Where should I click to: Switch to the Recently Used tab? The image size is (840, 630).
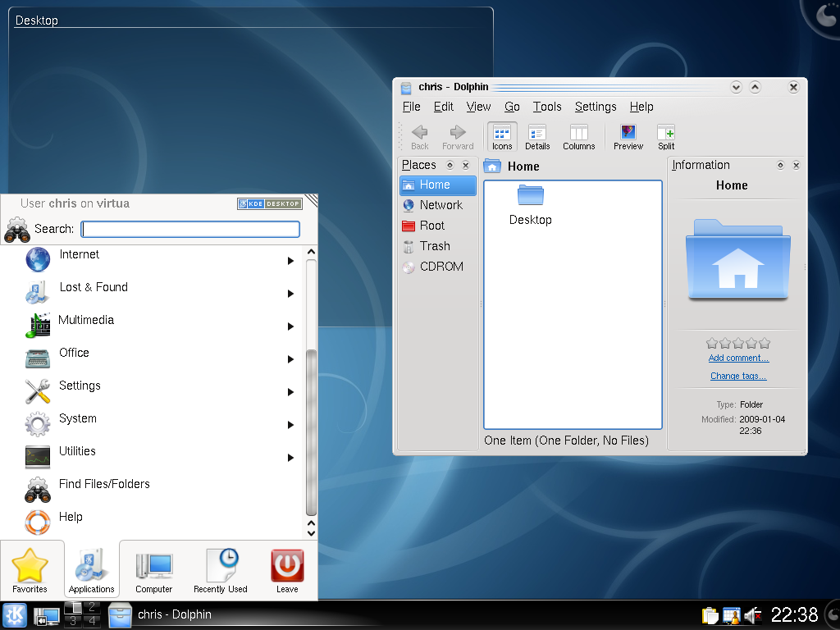[220, 571]
